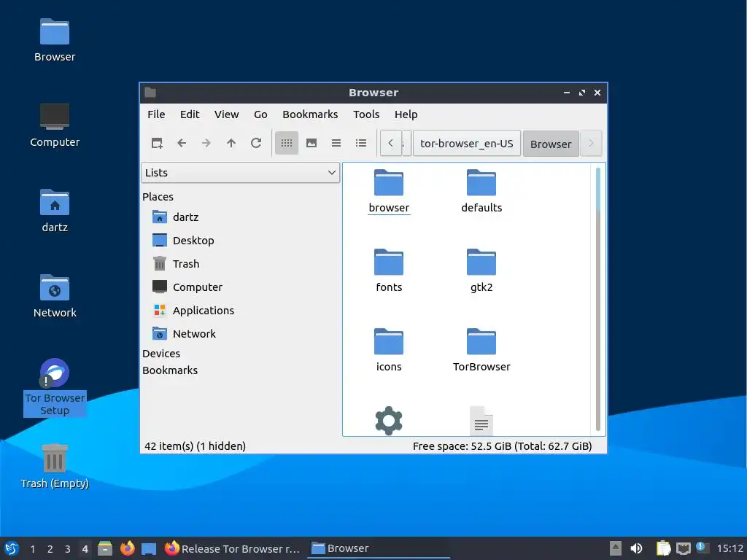Select the Devices section header
747x560 pixels.
click(161, 354)
